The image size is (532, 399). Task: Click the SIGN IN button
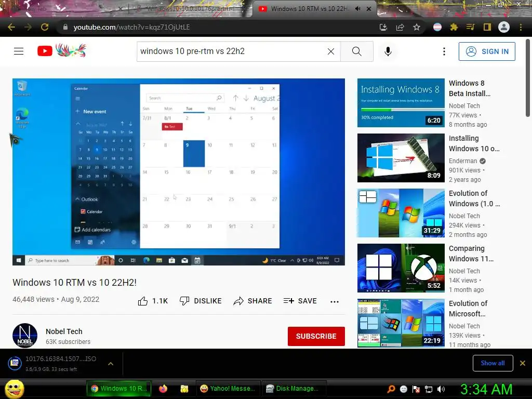click(x=487, y=51)
